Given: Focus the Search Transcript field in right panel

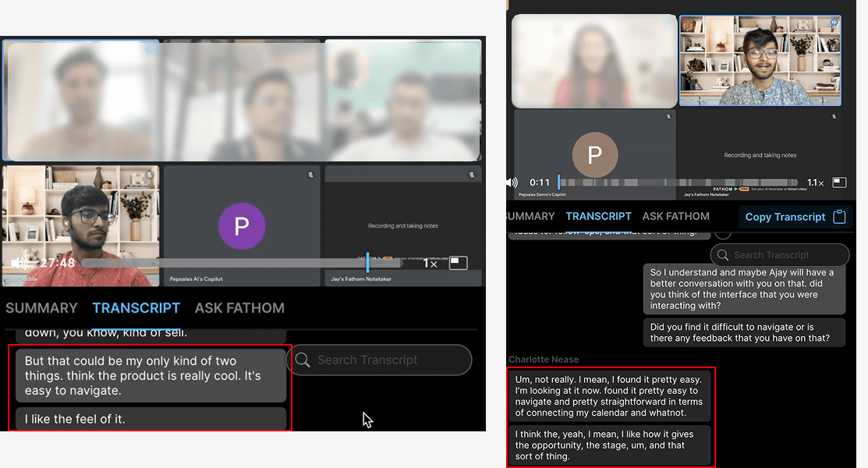Looking at the screenshot, I should click(x=780, y=255).
